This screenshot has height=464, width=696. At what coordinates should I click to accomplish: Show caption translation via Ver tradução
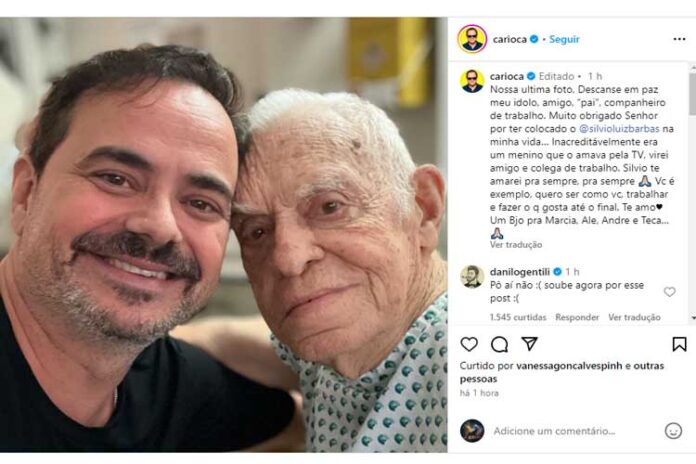point(516,244)
